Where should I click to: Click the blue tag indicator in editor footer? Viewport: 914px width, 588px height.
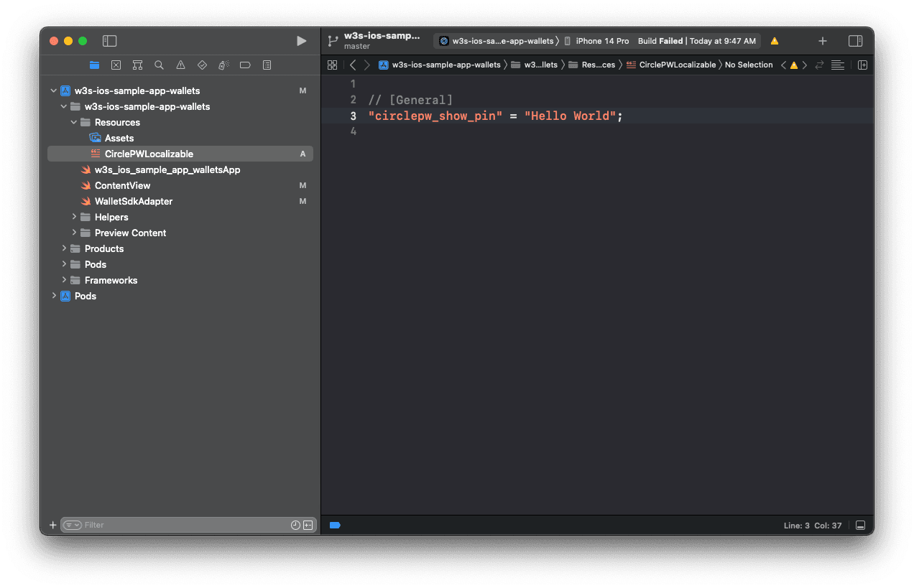335,526
